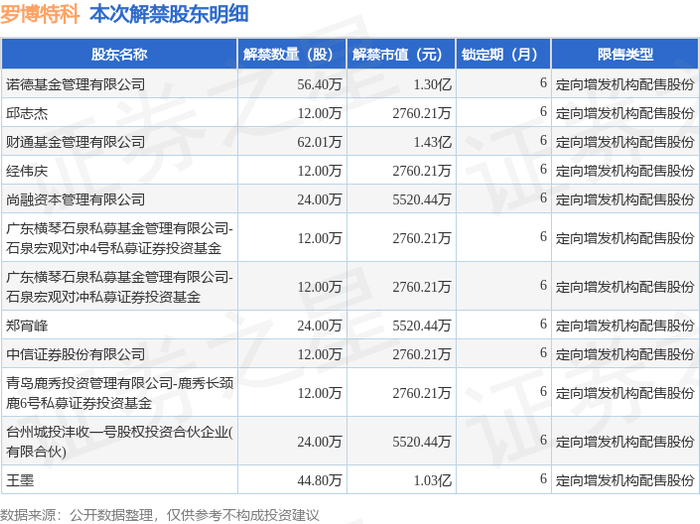Click 24.00万 quantity in 台州城投 row
Viewport: 700px width, 524px height.
[x=320, y=441]
